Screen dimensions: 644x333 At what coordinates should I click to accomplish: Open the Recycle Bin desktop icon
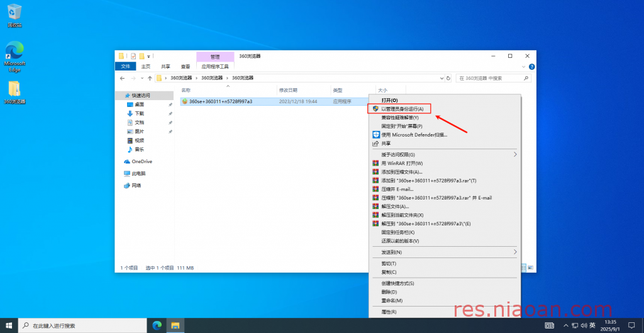pyautogui.click(x=15, y=16)
